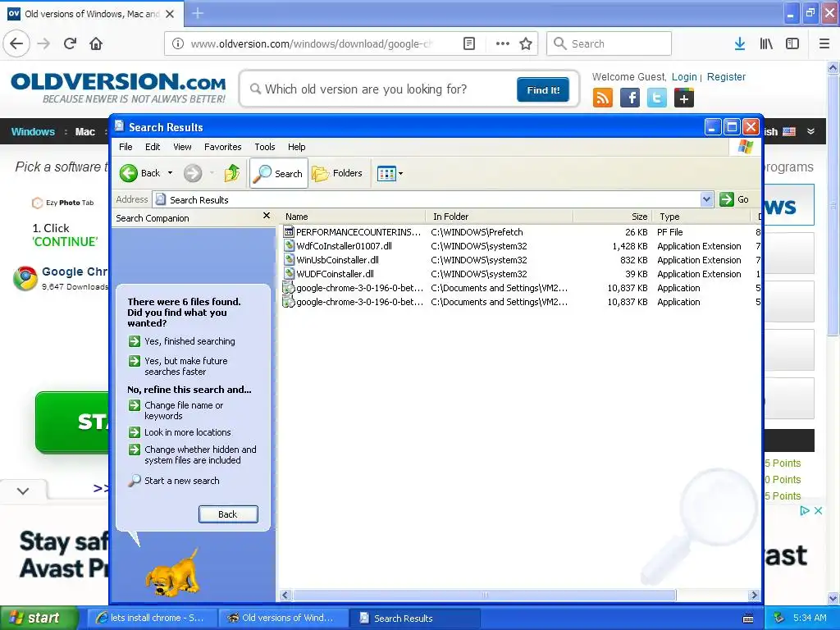The height and width of the screenshot is (630, 840).
Task: Open OldVersion Twitter icon
Action: click(x=657, y=98)
